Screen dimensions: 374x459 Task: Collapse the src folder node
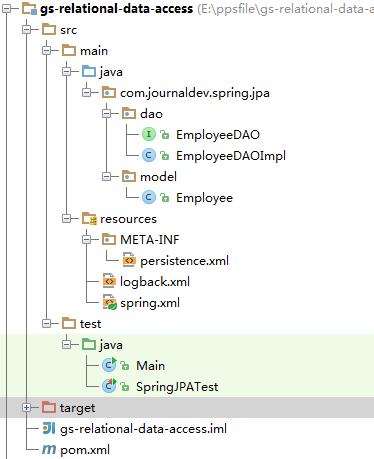pyautogui.click(x=26, y=30)
